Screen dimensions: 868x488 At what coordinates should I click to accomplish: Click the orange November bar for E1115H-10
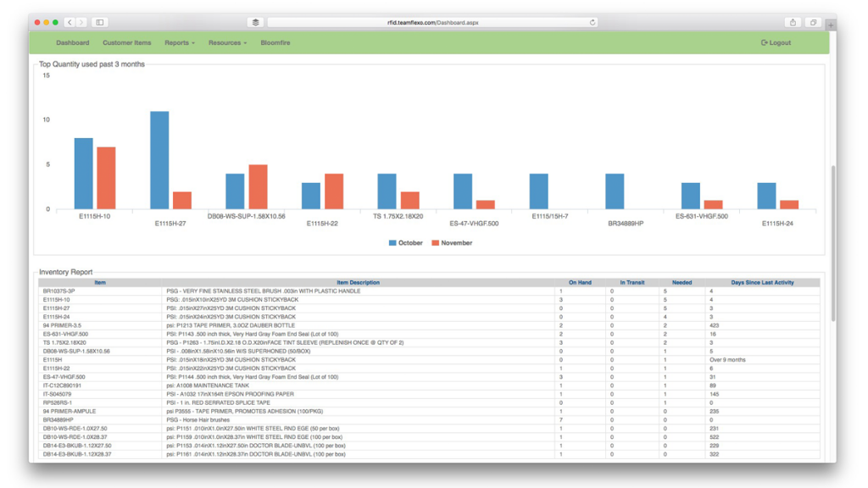(x=106, y=178)
